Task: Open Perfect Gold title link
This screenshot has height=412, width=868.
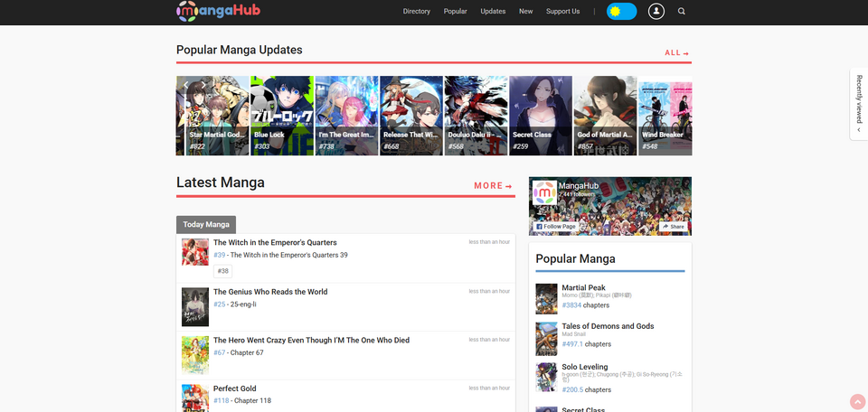Action: pyautogui.click(x=235, y=389)
